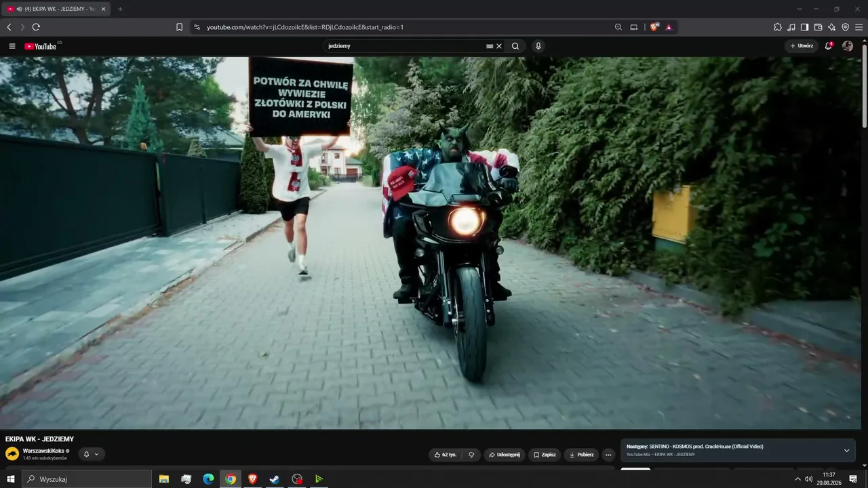
Task: View site information icon in address bar
Action: [197, 27]
